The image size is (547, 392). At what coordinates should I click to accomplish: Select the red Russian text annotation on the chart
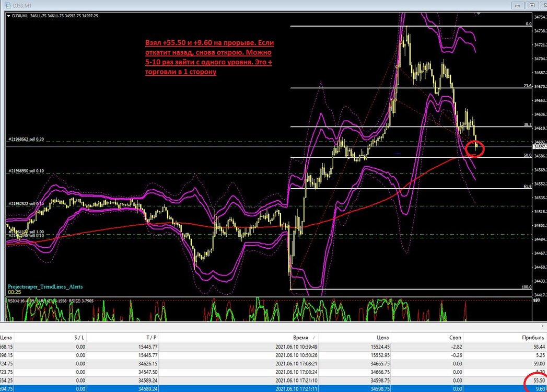(210, 57)
